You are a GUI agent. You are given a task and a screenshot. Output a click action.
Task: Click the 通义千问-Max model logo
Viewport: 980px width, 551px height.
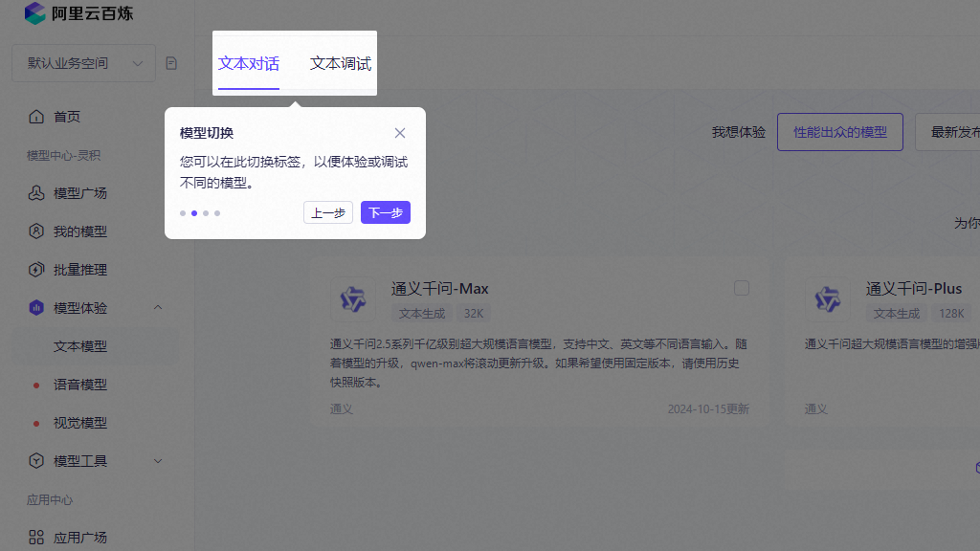[x=353, y=299]
